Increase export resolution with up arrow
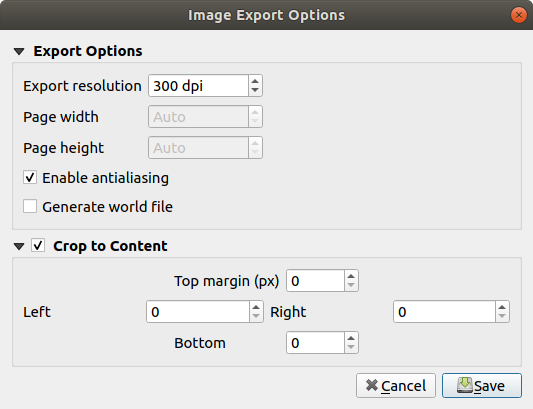The image size is (533, 409). [x=255, y=81]
